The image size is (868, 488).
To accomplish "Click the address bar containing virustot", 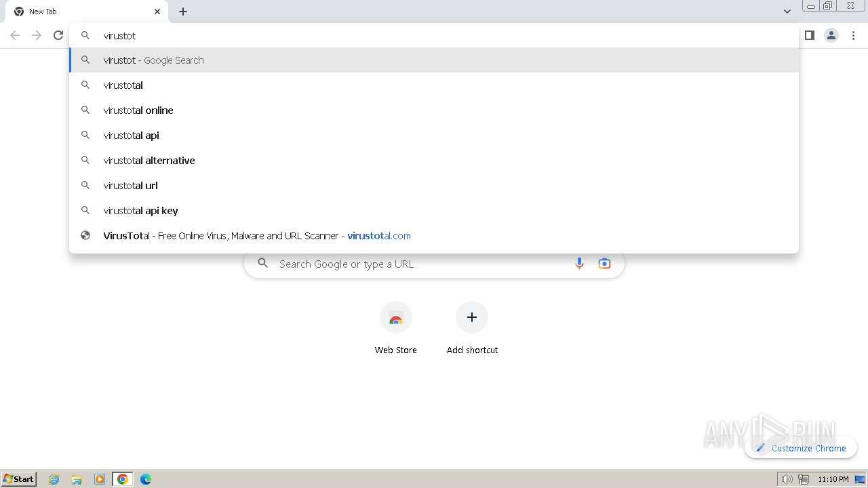I will (434, 35).
